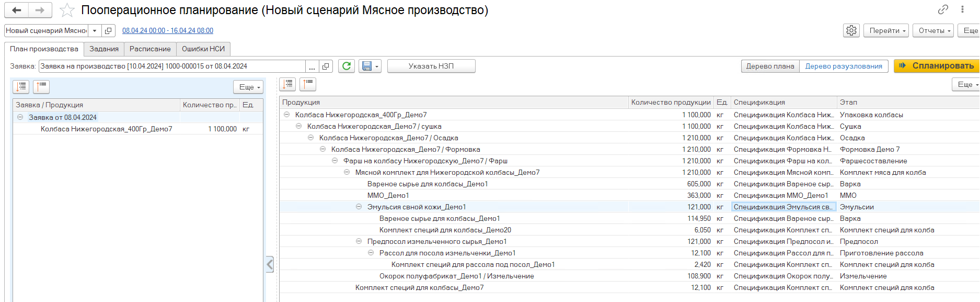Open the planning period date range link
This screenshot has height=302, width=980.
click(167, 31)
